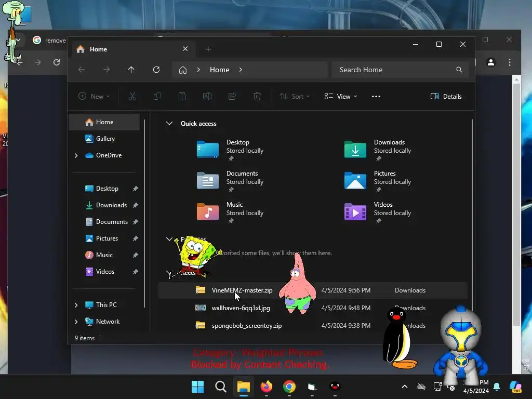Go back with Explorer back arrow
The height and width of the screenshot is (399, 532).
click(x=82, y=70)
